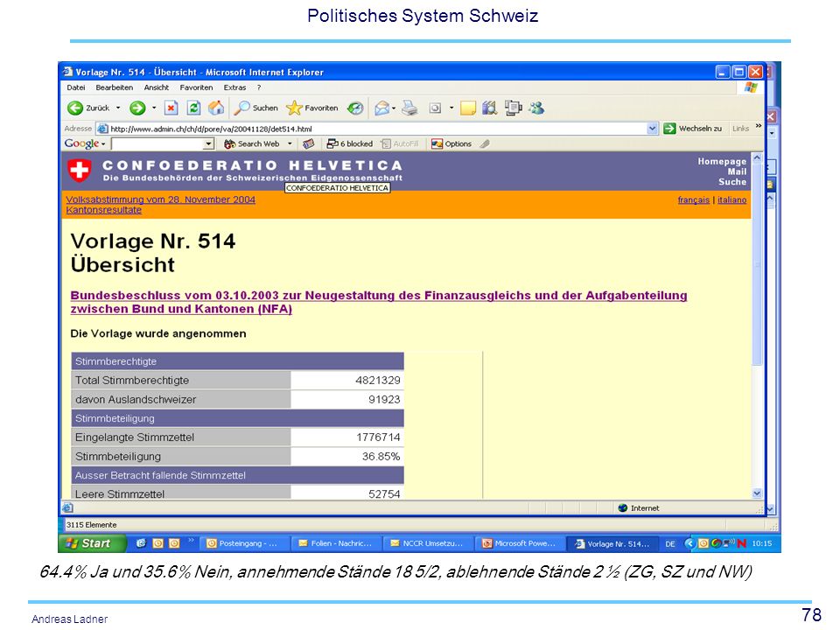Click the Swiss cross shield logo
The width and height of the screenshot is (840, 630).
[80, 171]
